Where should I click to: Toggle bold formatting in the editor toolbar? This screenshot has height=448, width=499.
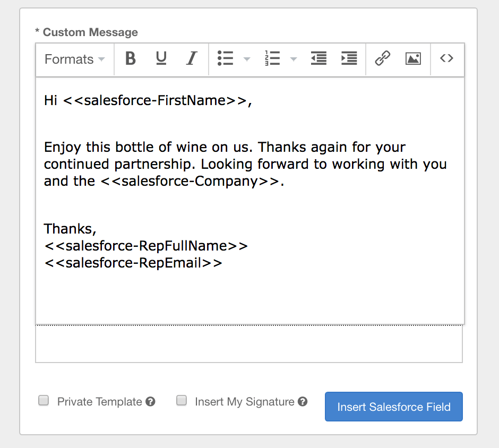131,58
